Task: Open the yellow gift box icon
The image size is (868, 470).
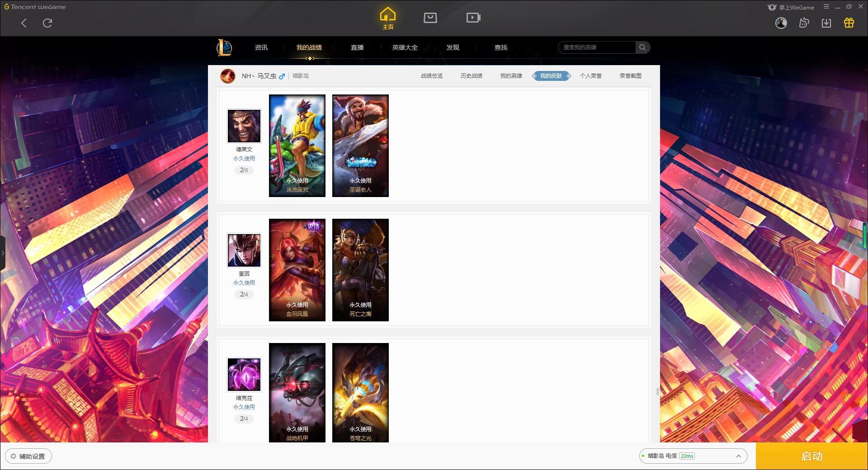Action: tap(849, 23)
